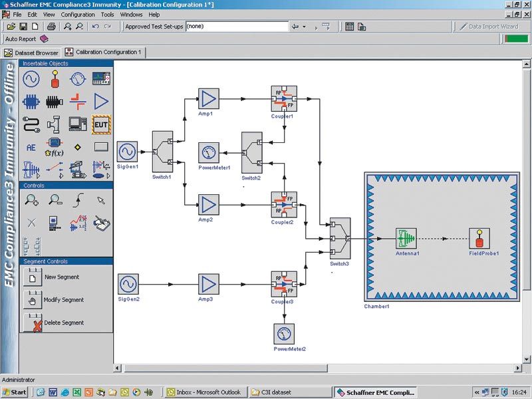
Task: Pick the field probe insertable object
Action: pyautogui.click(x=55, y=78)
